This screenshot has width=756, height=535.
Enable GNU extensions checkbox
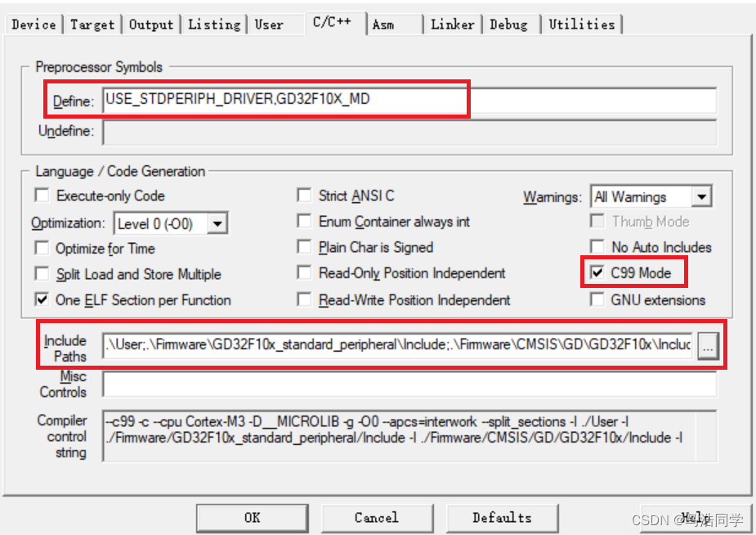[597, 300]
